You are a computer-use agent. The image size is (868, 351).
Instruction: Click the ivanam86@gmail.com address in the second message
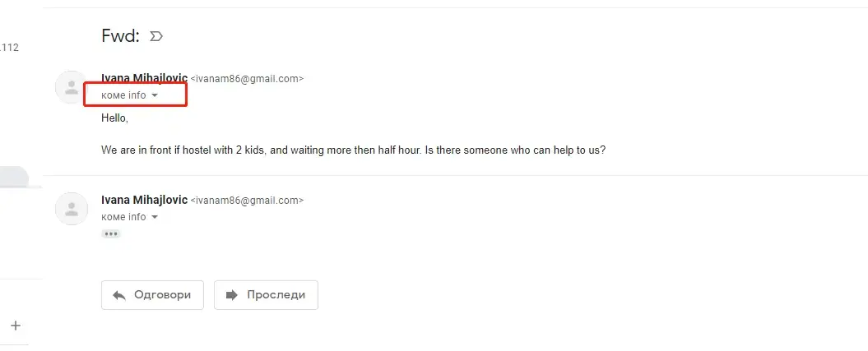[x=247, y=201]
